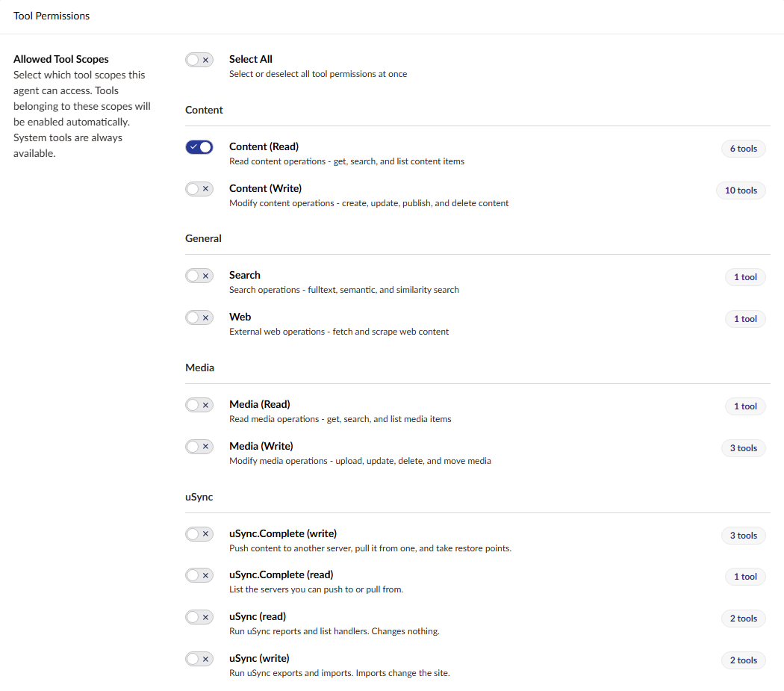Click the uSync (read) label
The image size is (784, 691).
pyautogui.click(x=258, y=617)
